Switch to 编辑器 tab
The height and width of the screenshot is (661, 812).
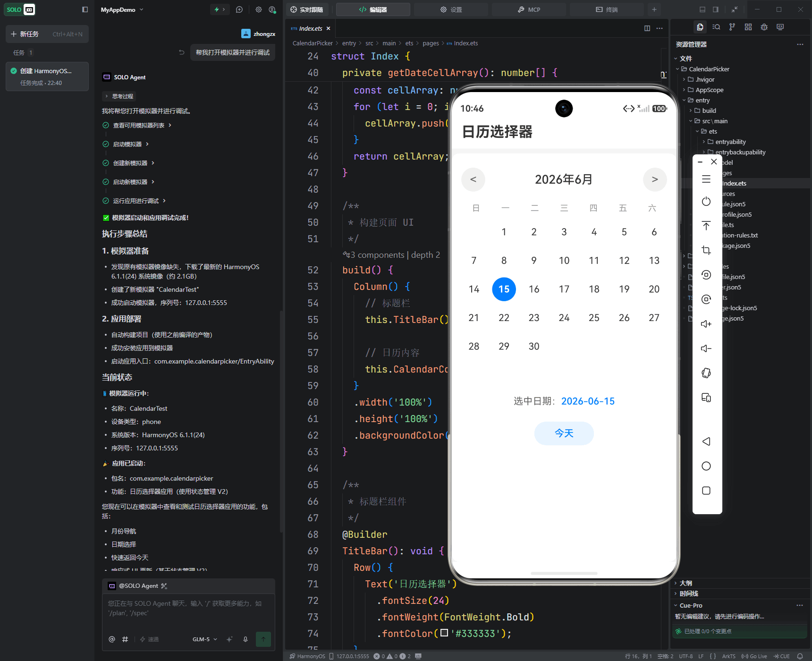coord(373,9)
